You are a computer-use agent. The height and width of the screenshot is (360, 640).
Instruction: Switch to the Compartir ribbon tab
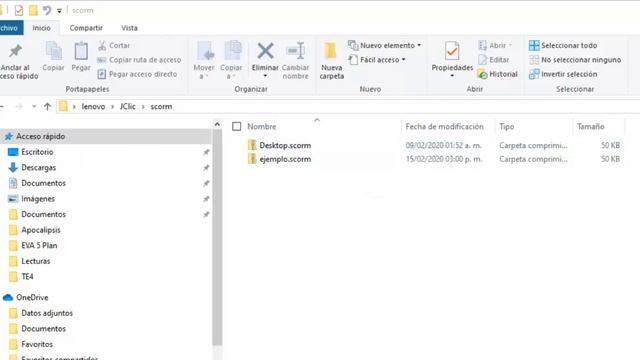[86, 28]
